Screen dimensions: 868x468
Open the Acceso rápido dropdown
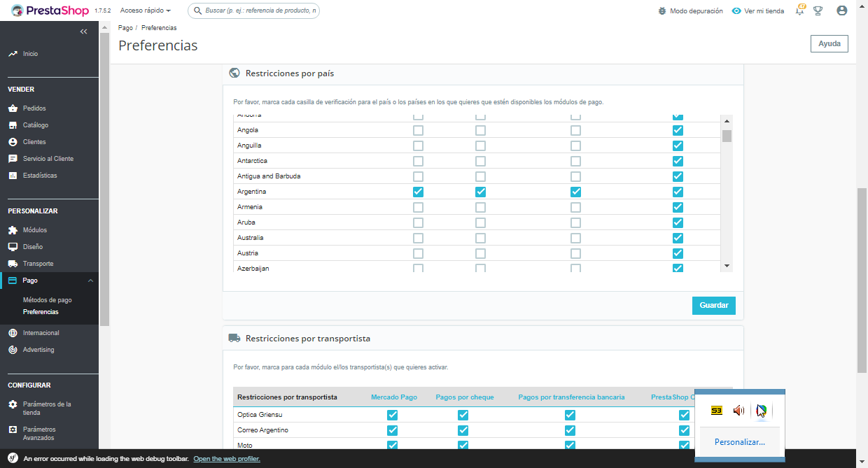point(146,11)
